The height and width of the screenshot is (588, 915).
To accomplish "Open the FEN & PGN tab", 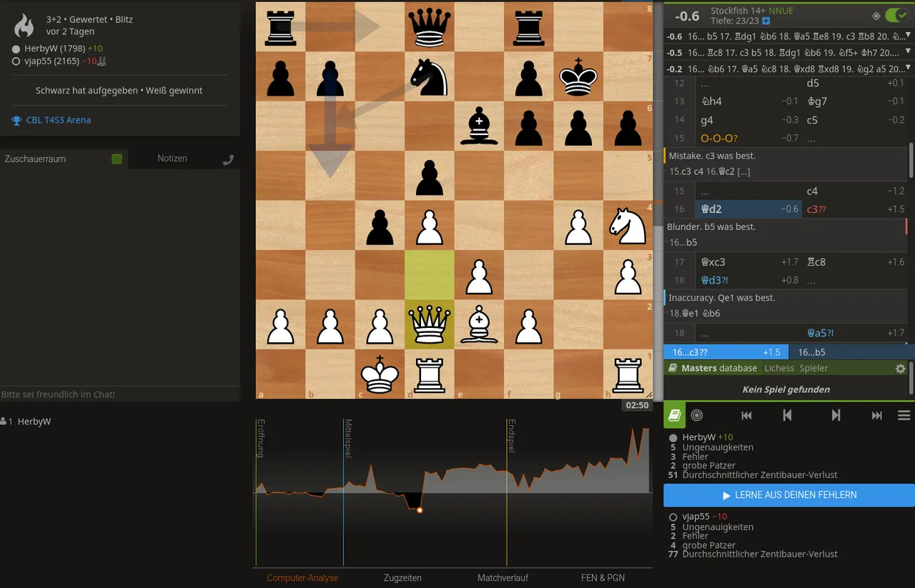I will click(603, 578).
